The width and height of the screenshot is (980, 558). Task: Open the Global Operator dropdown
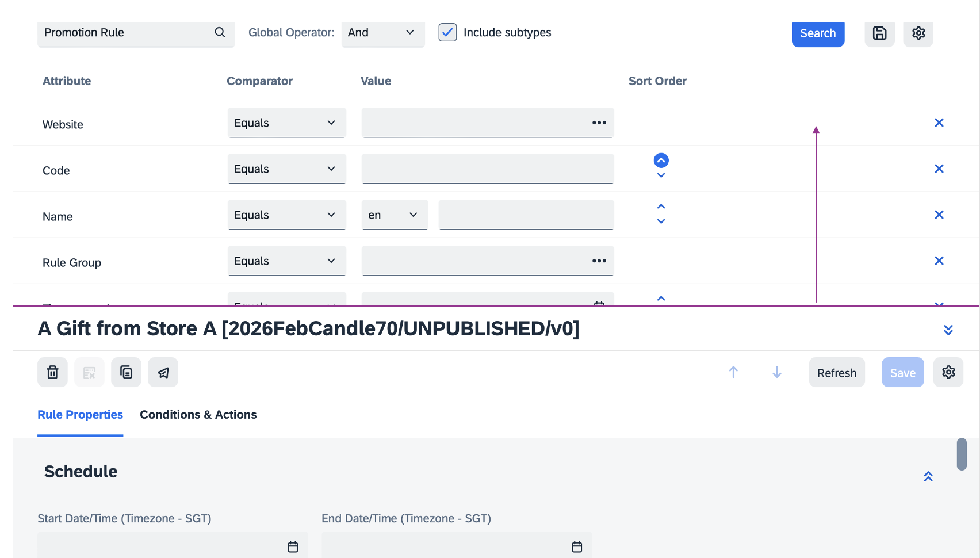click(x=382, y=33)
